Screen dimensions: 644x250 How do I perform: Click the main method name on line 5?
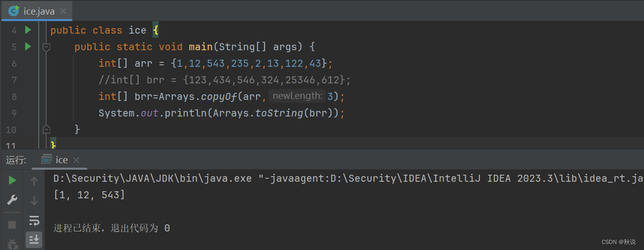[201, 47]
